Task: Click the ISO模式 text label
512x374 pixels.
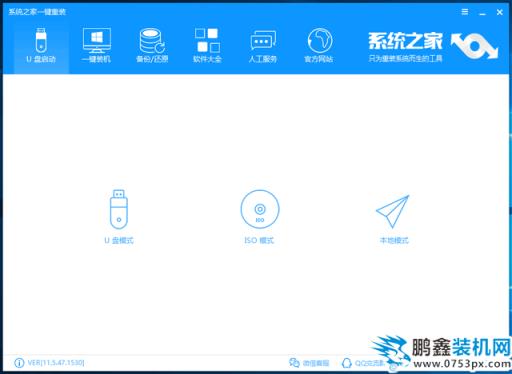Action: [x=259, y=240]
